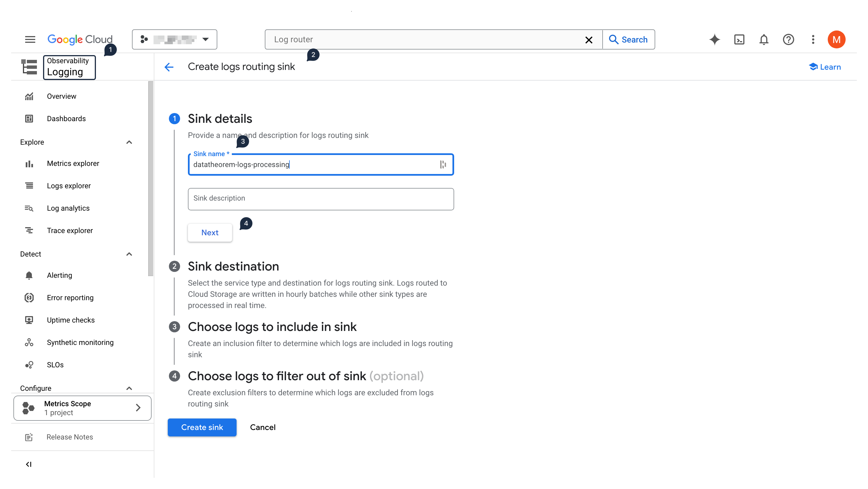
Task: Open Alerting page
Action: point(59,275)
